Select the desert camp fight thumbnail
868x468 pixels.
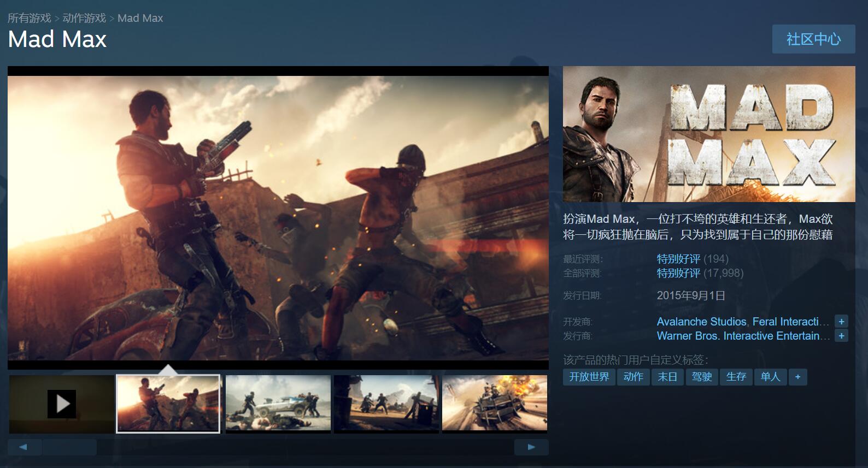[x=386, y=404]
